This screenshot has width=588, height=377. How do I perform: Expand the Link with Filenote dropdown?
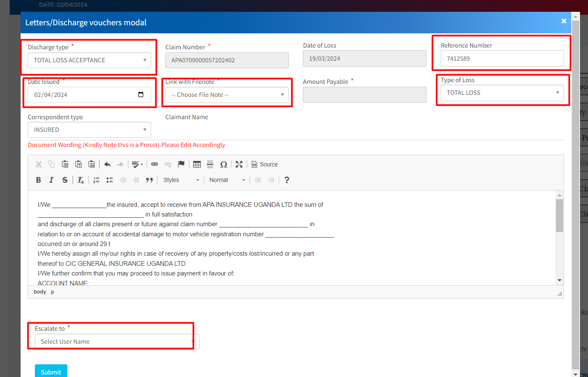point(227,95)
